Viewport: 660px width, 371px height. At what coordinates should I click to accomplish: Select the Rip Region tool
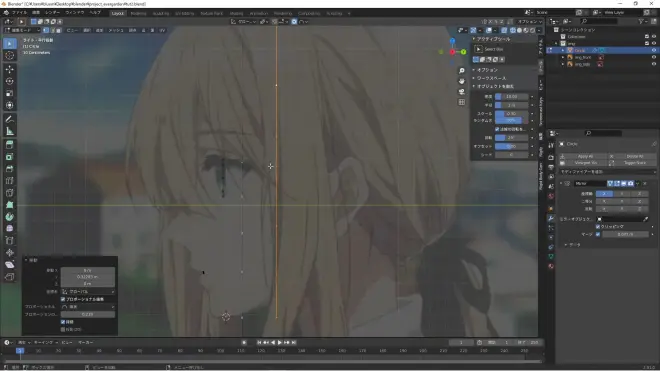pyautogui.click(x=10, y=277)
